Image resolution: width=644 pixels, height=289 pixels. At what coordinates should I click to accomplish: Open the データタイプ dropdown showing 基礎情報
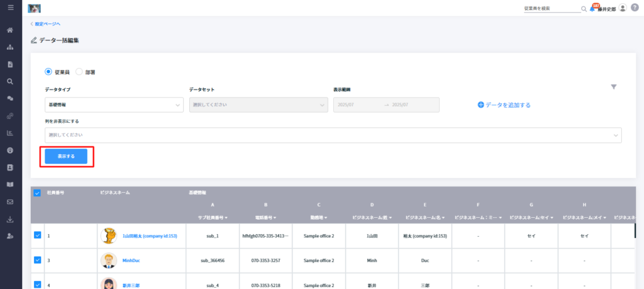point(114,105)
